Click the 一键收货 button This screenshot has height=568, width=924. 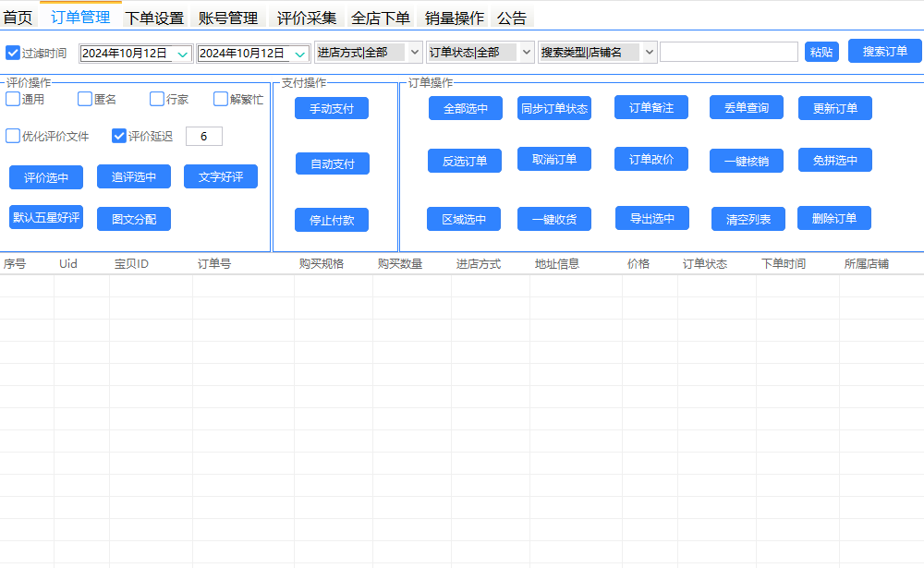pyautogui.click(x=554, y=218)
